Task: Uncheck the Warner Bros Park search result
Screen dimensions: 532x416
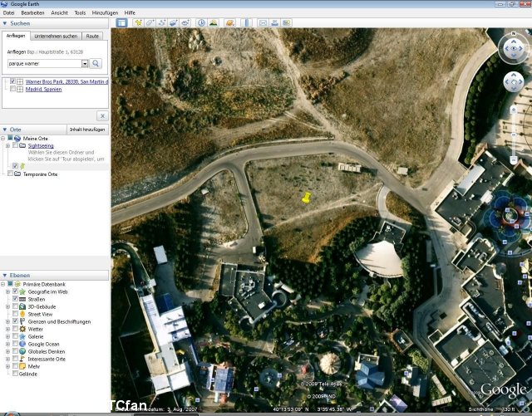Action: [12, 81]
